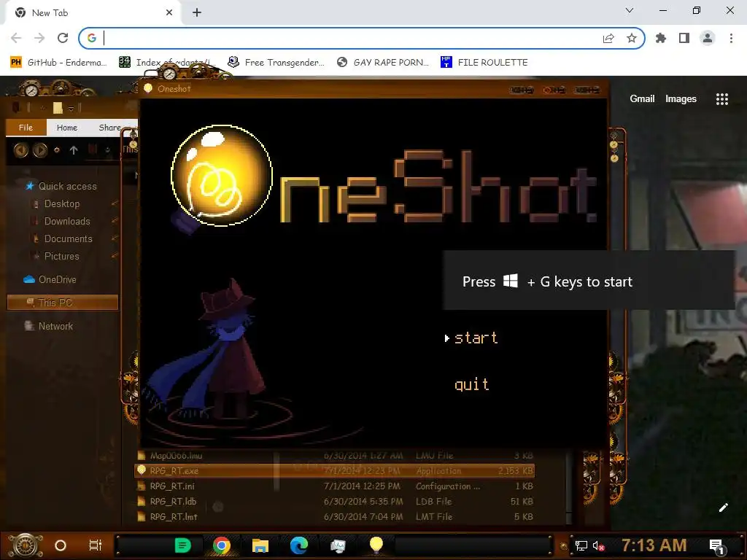The image size is (747, 560).
Task: Select the RPG_RT.exe file row
Action: coord(334,470)
